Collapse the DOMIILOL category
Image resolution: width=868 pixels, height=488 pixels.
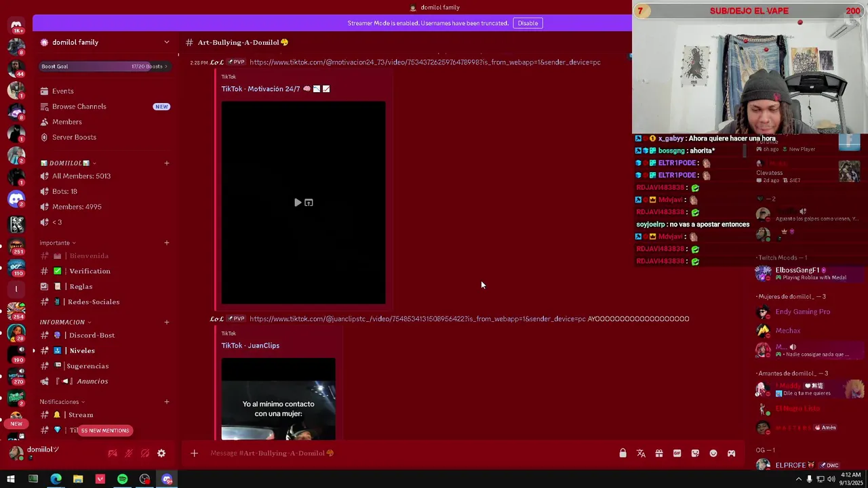(x=68, y=163)
